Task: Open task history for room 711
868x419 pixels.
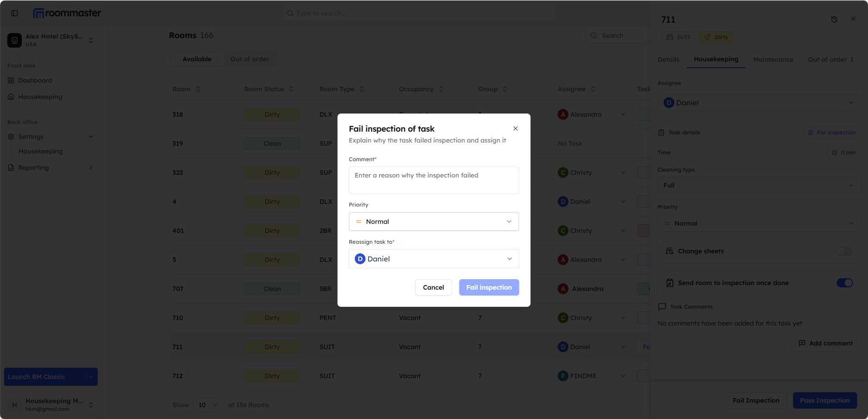Action: tap(834, 19)
